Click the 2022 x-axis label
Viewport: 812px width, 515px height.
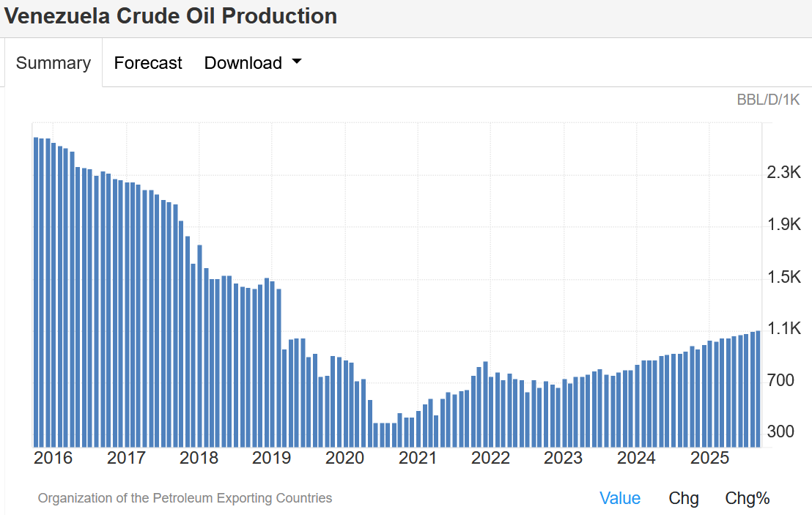(x=490, y=458)
